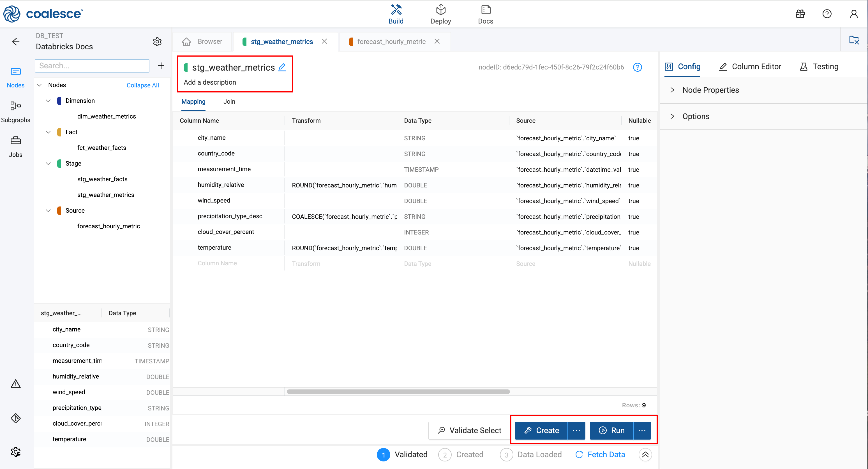Screen dimensions: 868x469
Task: Click the Run button
Action: (x=611, y=430)
